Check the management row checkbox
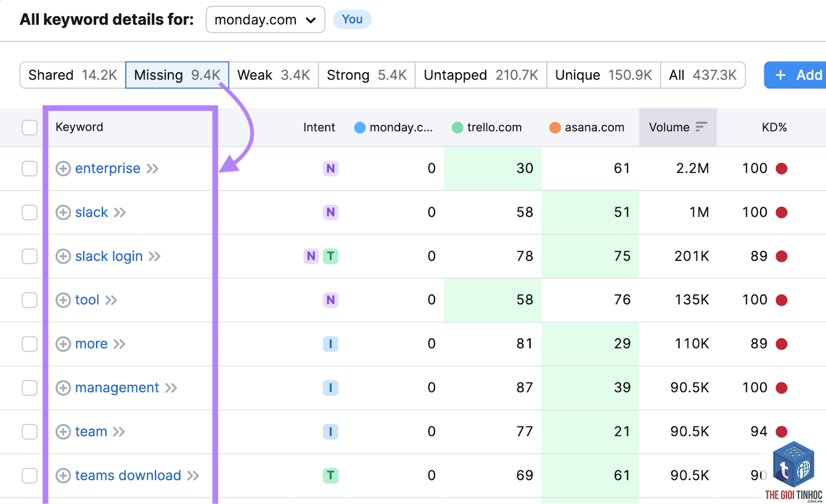Image resolution: width=826 pixels, height=504 pixels. (x=30, y=388)
